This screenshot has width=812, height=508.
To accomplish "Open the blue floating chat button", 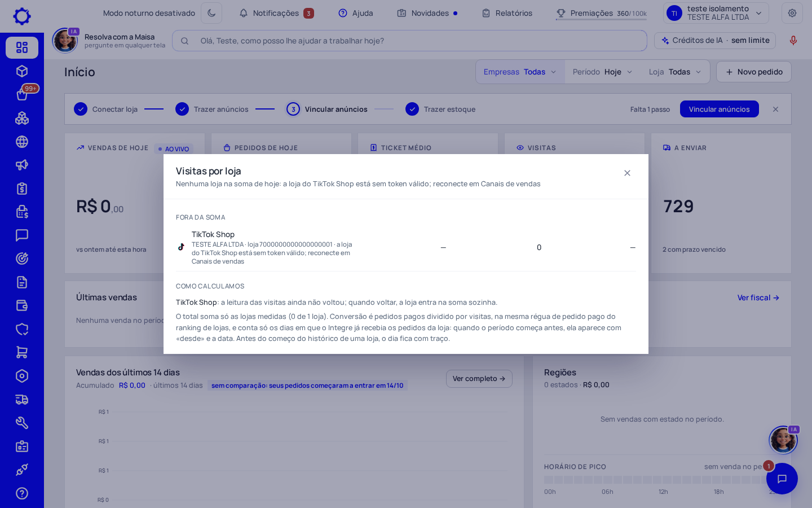I will tap(782, 479).
